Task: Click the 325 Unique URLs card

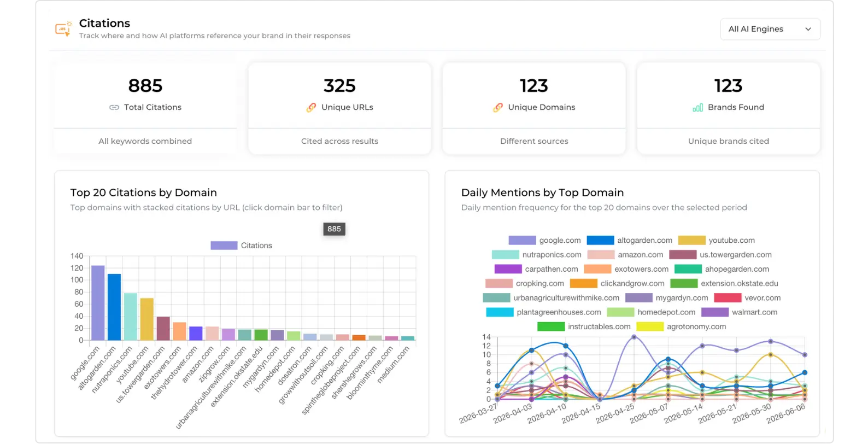Action: (x=339, y=108)
